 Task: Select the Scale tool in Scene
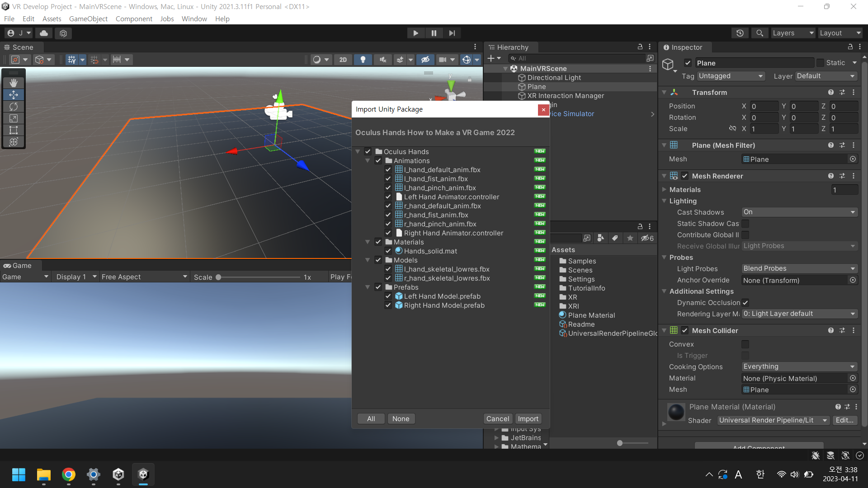[14, 118]
